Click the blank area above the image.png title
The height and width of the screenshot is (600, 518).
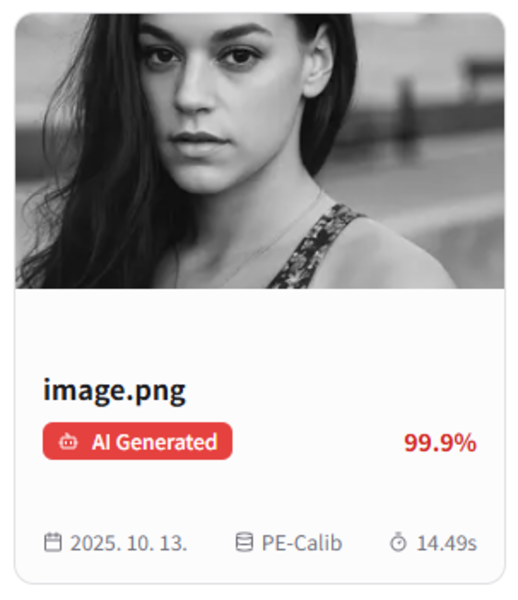click(x=260, y=331)
